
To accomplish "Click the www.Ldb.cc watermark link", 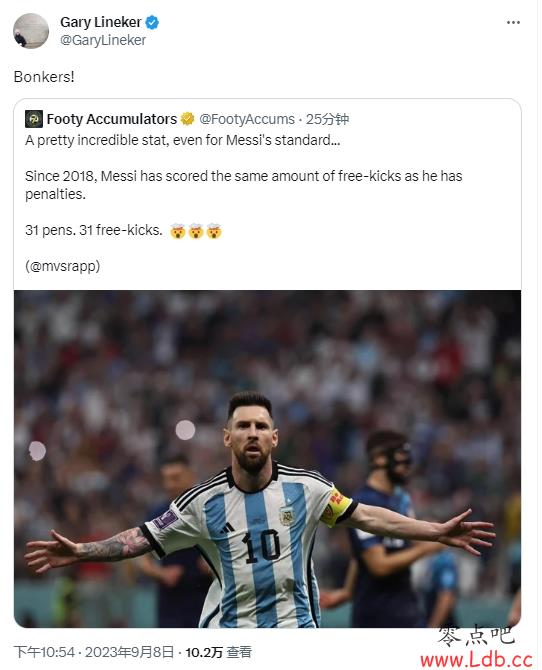I will [476, 660].
